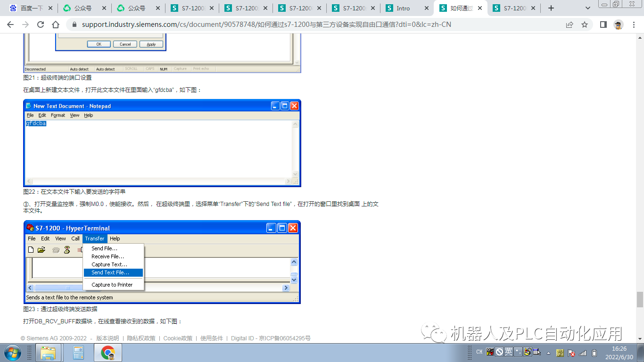Click the Notepad vertical scrollbar down arrow

point(296,174)
